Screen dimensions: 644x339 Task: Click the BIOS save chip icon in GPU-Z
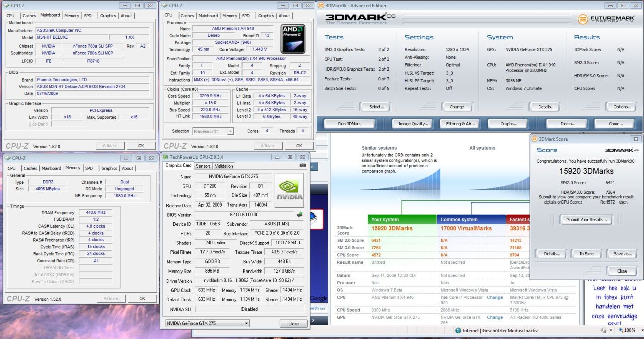[x=300, y=215]
